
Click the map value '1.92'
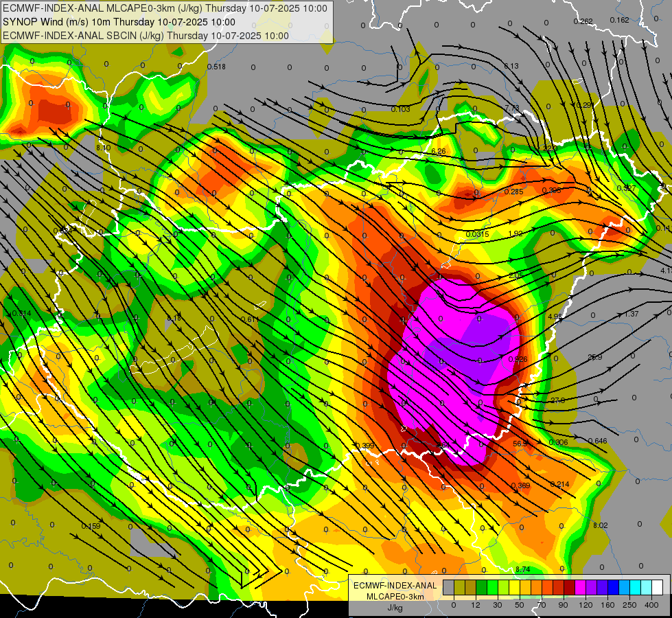coord(515,233)
